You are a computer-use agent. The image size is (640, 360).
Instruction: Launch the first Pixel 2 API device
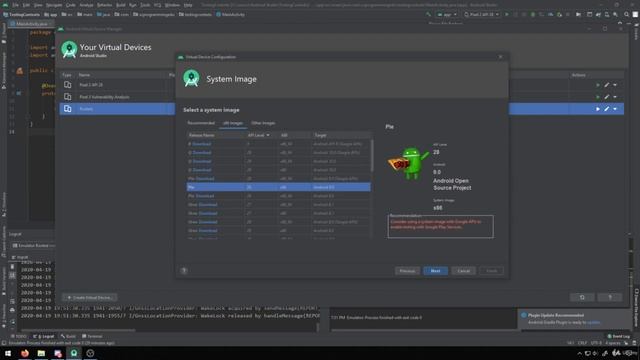tap(598, 85)
